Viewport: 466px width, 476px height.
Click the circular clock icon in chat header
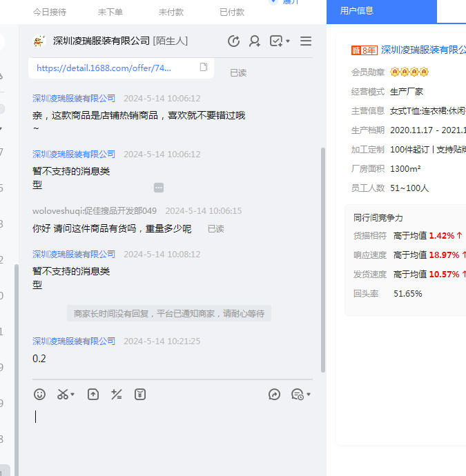[234, 41]
